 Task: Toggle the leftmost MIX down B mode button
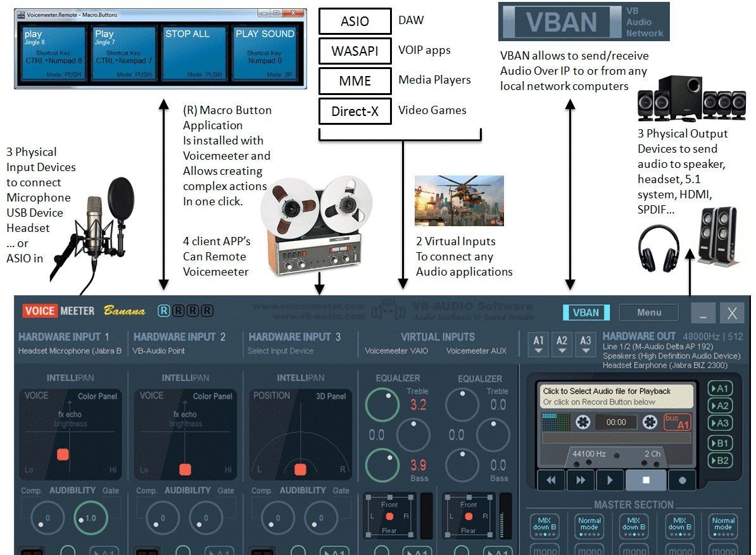(x=545, y=525)
